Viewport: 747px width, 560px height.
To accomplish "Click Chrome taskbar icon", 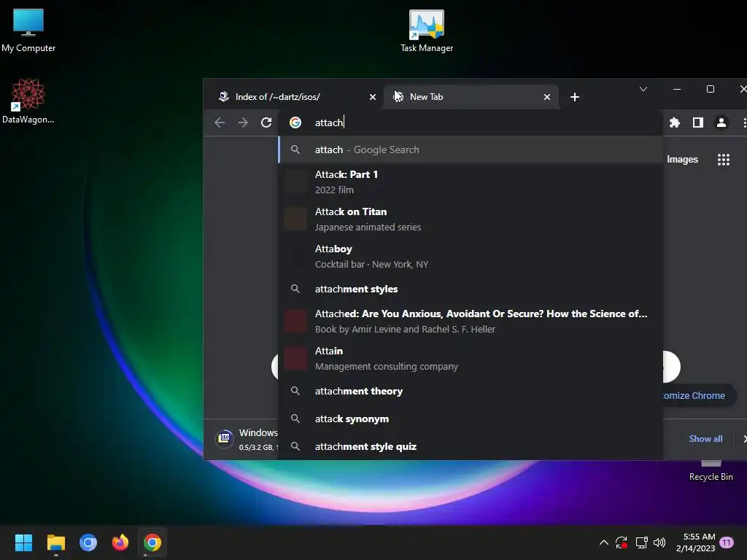I will coord(152,542).
